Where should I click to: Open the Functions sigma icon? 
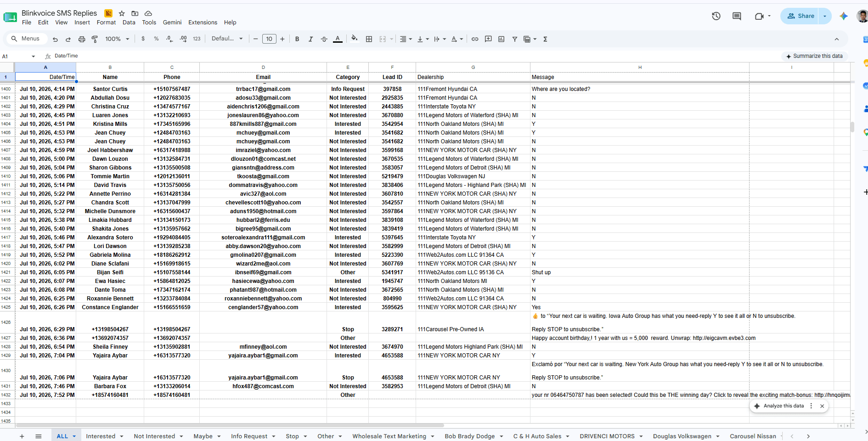(545, 39)
